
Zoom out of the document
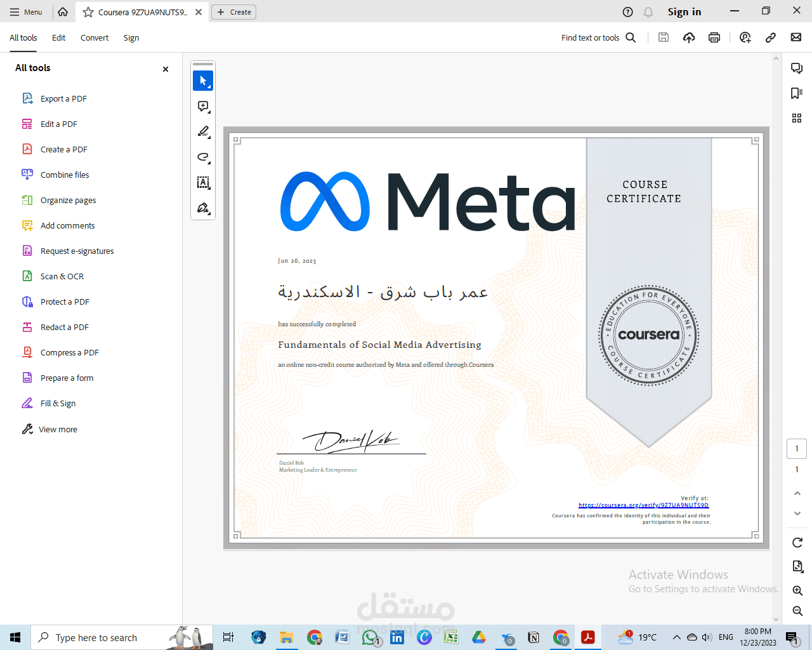[797, 611]
